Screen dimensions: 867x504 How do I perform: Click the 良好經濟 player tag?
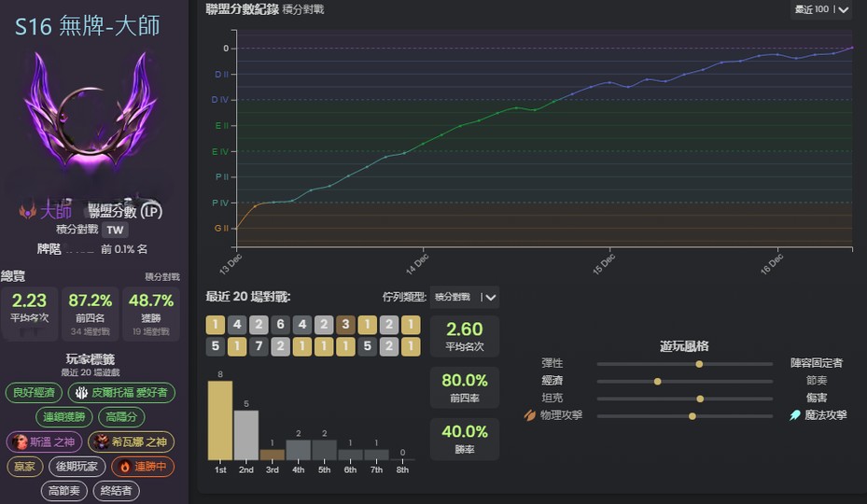tap(35, 393)
